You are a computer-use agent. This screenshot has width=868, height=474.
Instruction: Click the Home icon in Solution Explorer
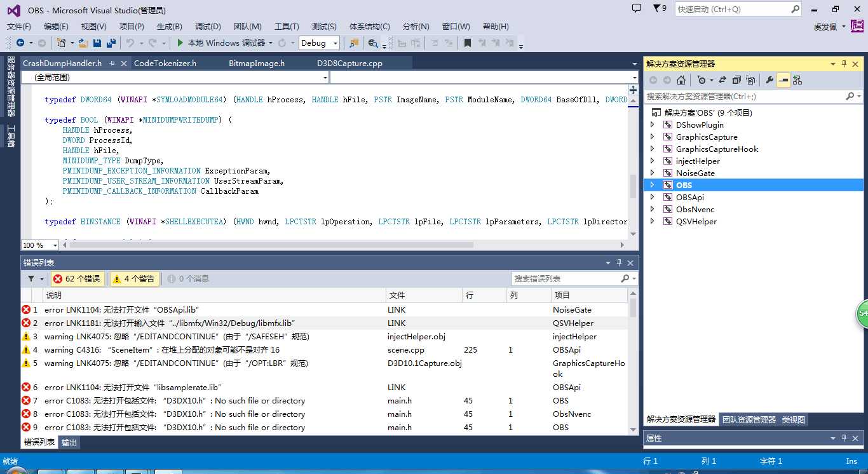pyautogui.click(x=681, y=80)
